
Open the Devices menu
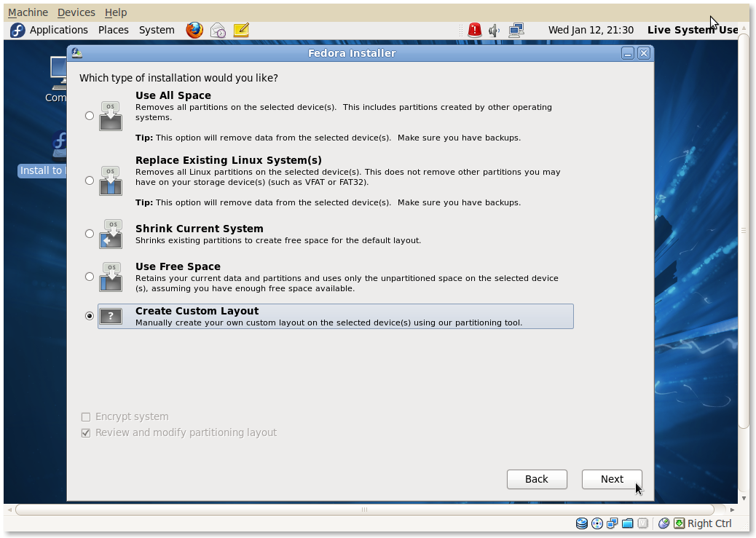(76, 12)
